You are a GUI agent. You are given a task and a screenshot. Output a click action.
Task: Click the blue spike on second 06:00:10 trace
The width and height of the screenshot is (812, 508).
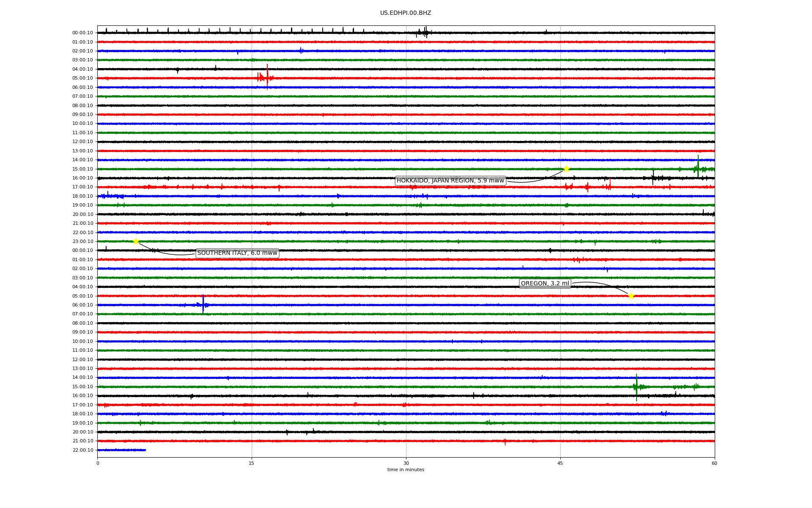[203, 303]
